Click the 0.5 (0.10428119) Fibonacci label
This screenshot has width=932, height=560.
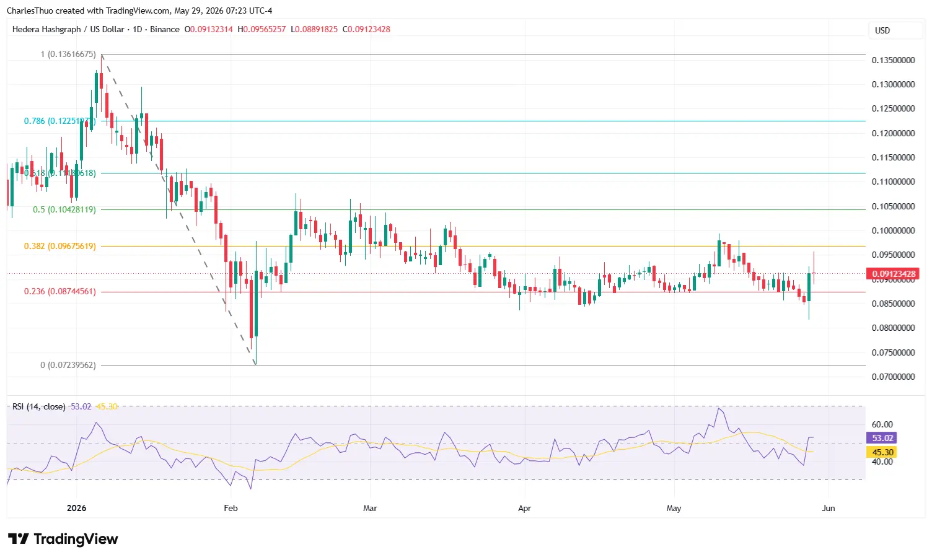(64, 209)
